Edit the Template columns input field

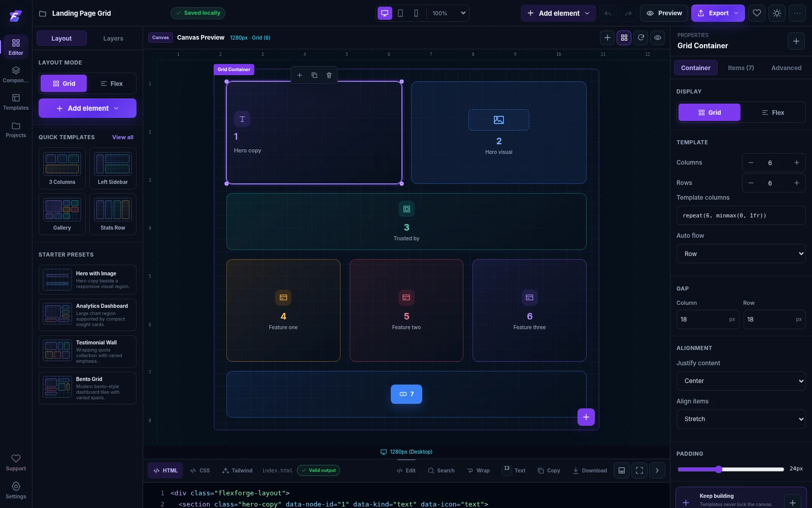point(741,215)
